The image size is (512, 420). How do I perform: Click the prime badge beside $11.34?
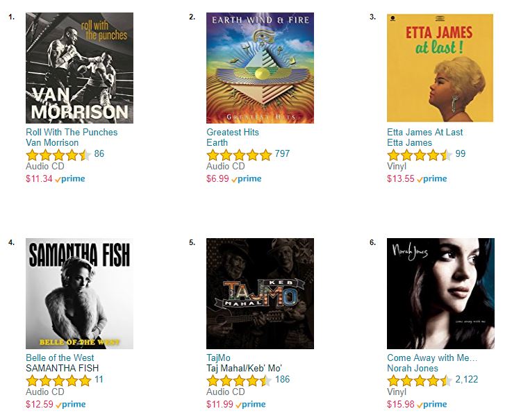point(70,179)
